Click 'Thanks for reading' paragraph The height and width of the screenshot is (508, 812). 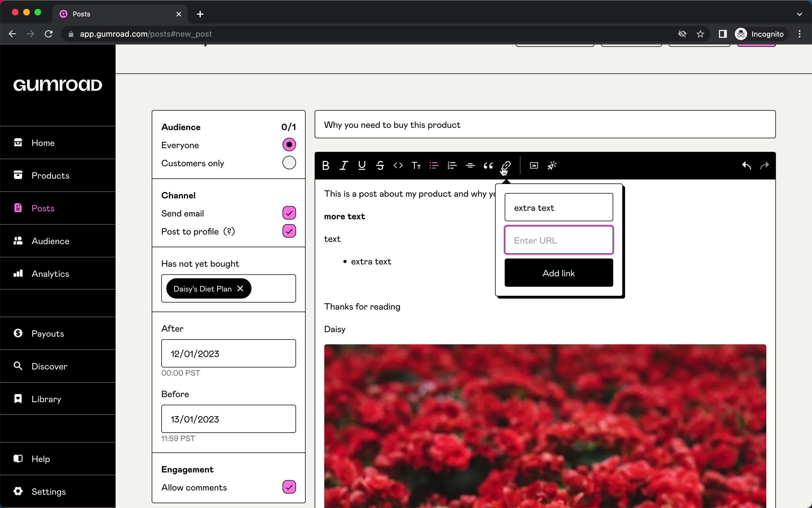[x=362, y=307]
